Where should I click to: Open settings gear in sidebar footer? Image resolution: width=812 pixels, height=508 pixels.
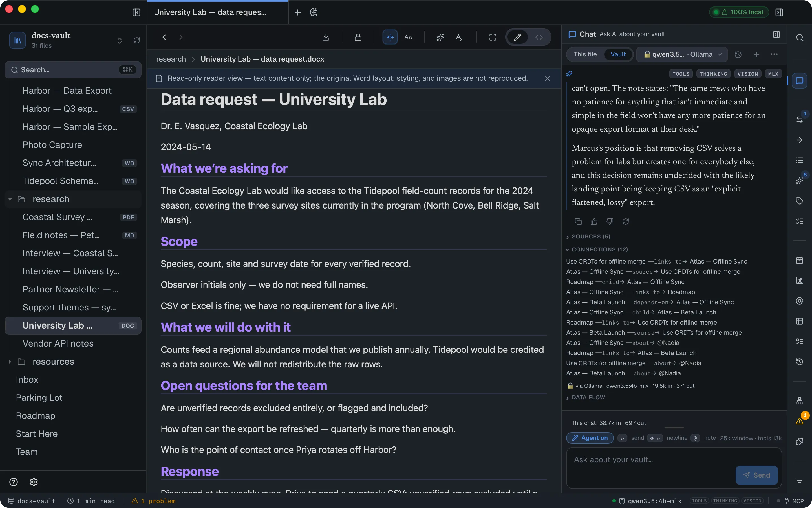(34, 482)
